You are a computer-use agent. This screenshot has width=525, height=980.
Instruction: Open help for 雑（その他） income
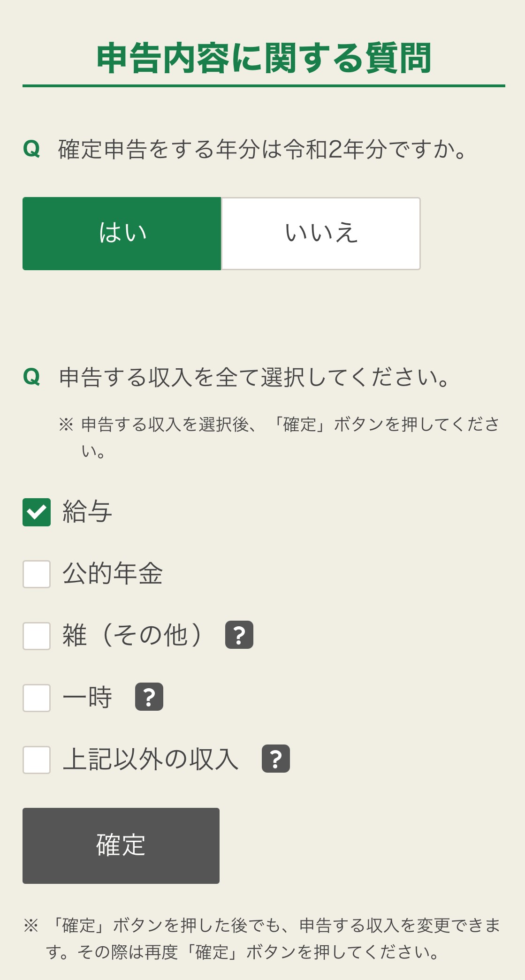click(239, 635)
